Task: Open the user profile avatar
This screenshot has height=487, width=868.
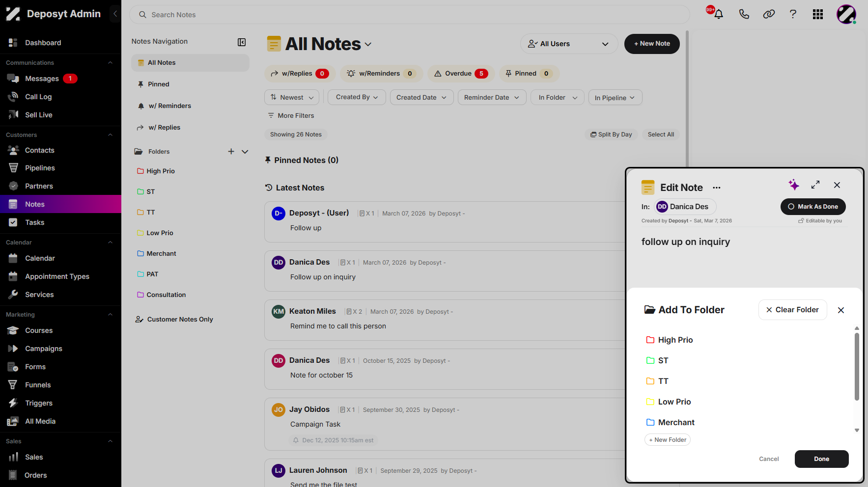Action: [846, 14]
